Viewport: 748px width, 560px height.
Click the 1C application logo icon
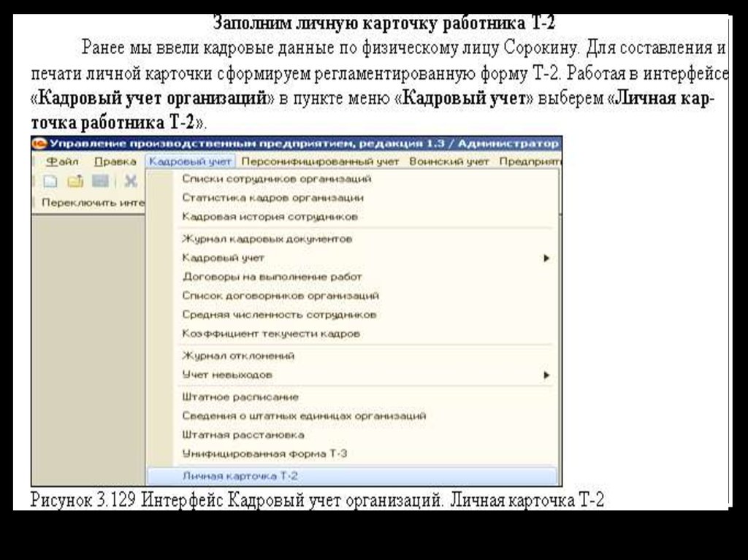(x=39, y=144)
